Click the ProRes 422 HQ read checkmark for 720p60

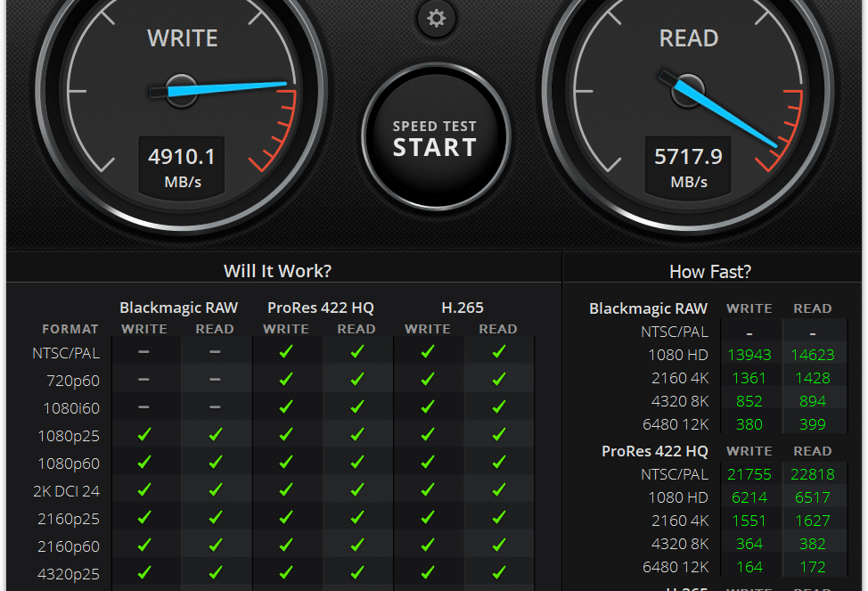[x=357, y=380]
